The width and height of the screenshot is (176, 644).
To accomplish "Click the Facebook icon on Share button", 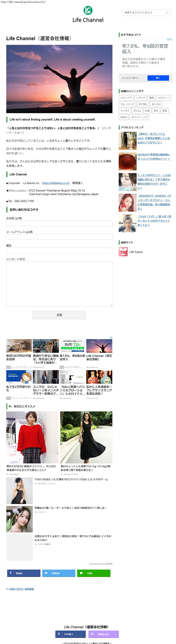I will click(11, 573).
